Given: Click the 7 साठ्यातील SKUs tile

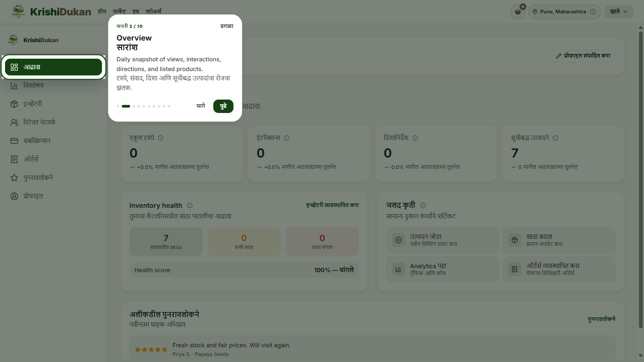Looking at the screenshot, I should (166, 242).
